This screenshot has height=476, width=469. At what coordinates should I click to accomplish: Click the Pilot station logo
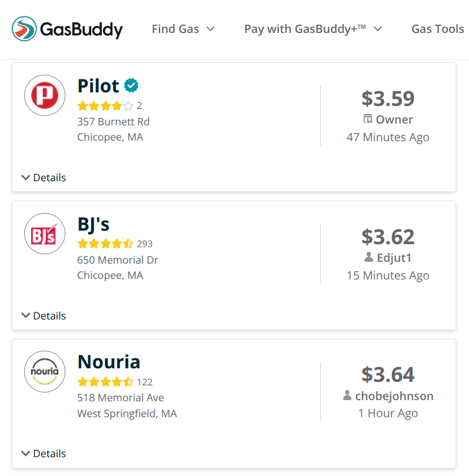pos(45,95)
